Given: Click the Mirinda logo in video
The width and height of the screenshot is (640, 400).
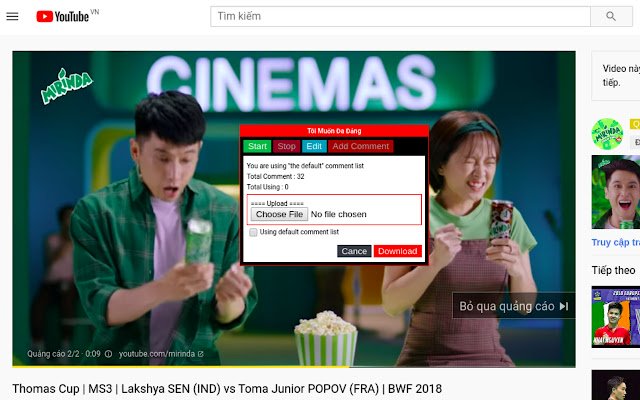Looking at the screenshot, I should coord(66,86).
